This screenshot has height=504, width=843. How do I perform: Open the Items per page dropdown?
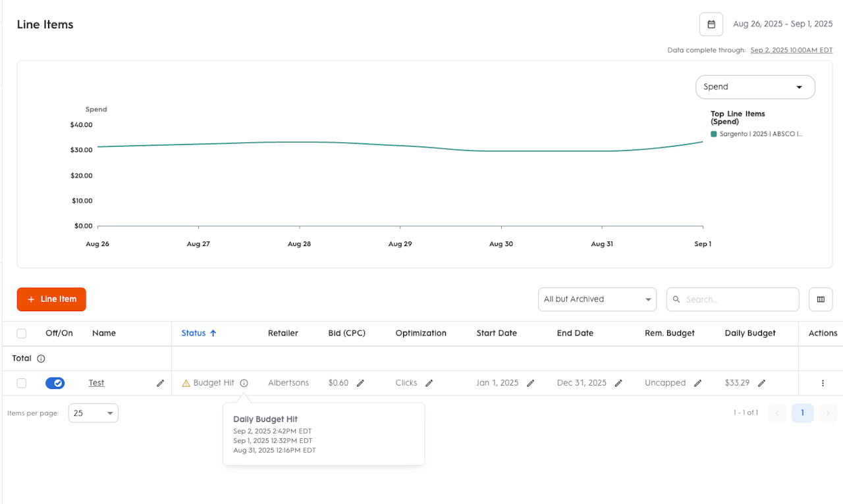pos(93,413)
